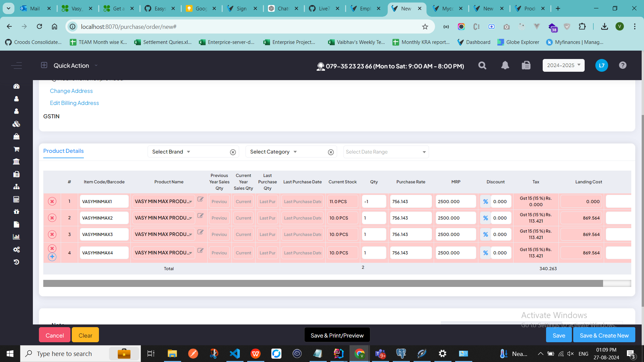Open shopping cart icon in sidebar
The height and width of the screenshot is (362, 644).
16,149
